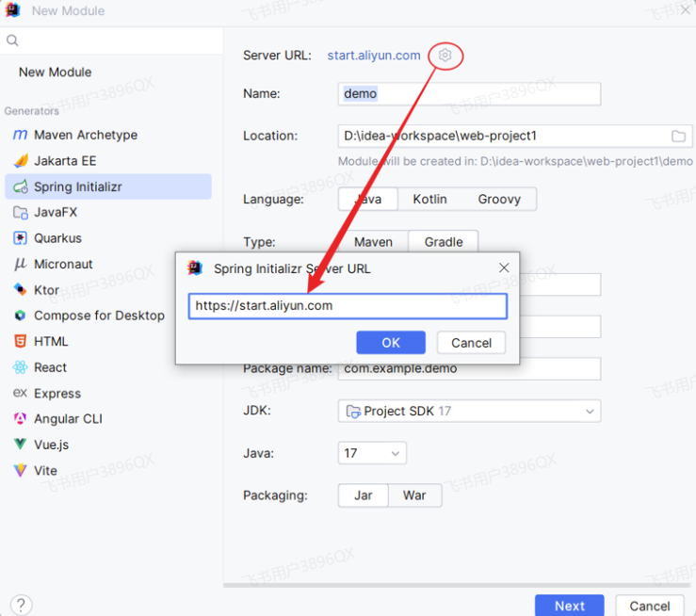Click the Ktor generator icon
696x616 pixels.
tap(21, 290)
